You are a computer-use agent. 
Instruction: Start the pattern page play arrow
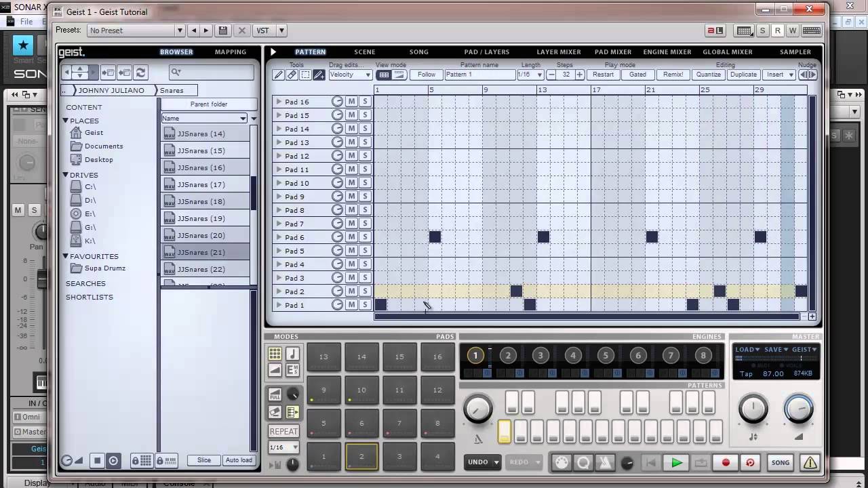[x=273, y=52]
